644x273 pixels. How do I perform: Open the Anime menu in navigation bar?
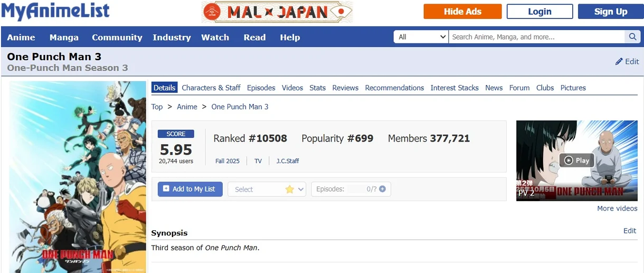pos(21,37)
